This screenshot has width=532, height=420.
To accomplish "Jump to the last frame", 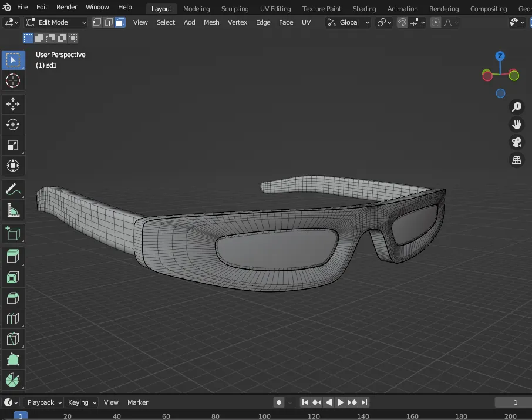I will pos(364,402).
